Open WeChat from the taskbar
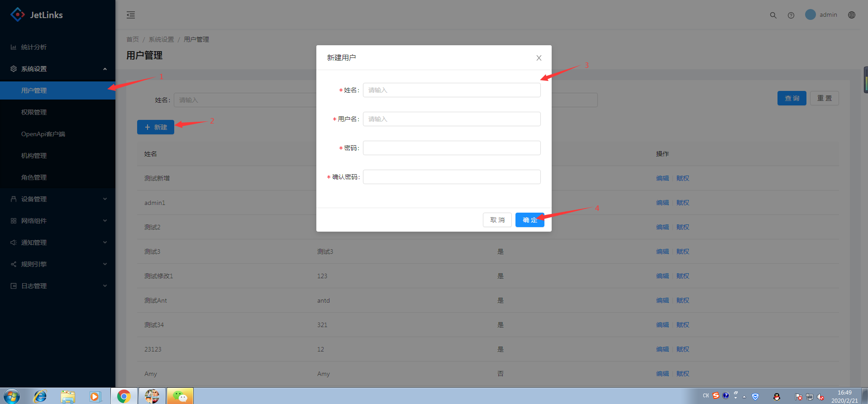 pos(180,396)
